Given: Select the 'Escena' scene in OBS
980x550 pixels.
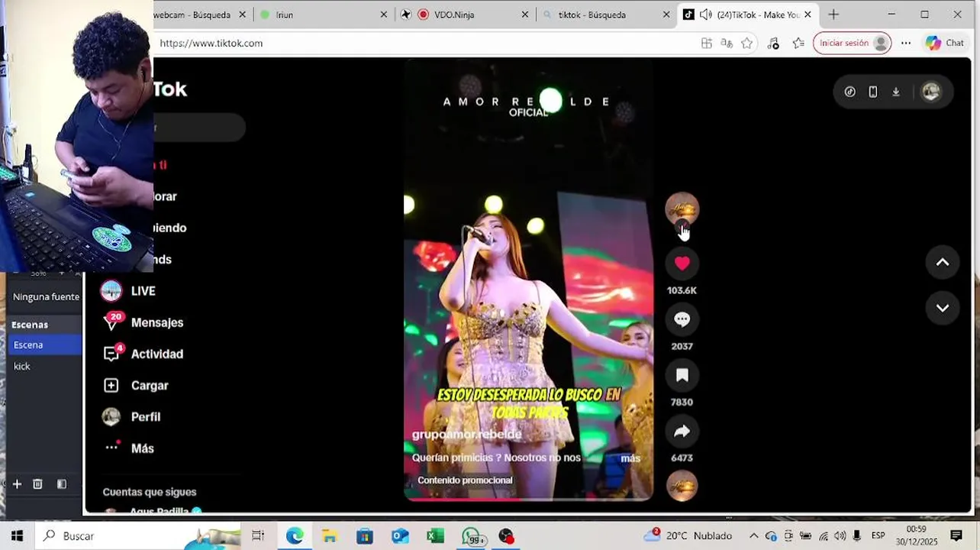Looking at the screenshot, I should 44,345.
